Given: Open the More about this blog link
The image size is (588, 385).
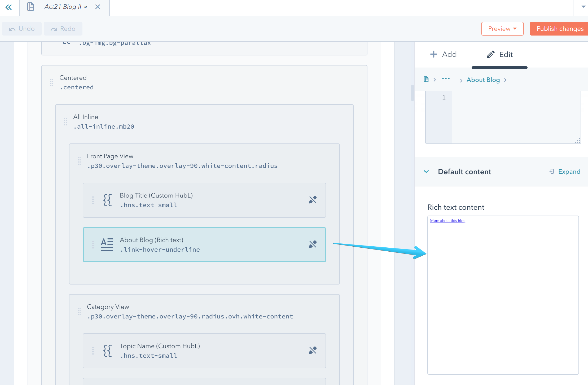Looking at the screenshot, I should pos(447,220).
